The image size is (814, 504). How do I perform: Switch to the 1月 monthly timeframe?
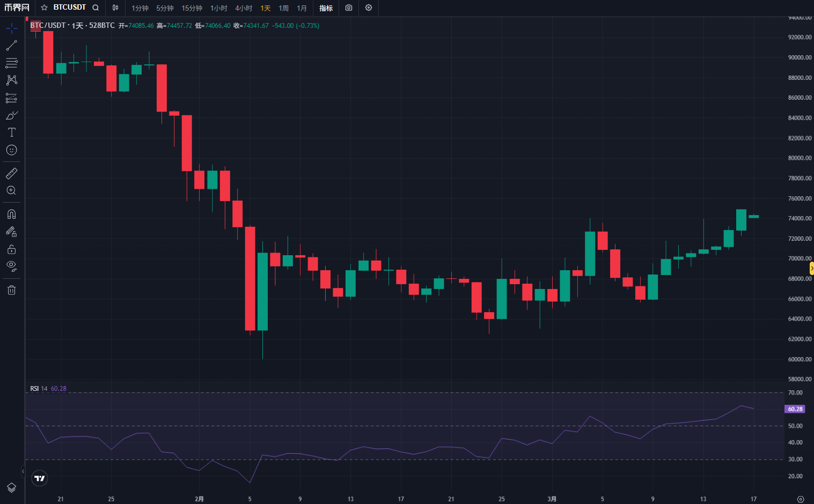click(302, 8)
